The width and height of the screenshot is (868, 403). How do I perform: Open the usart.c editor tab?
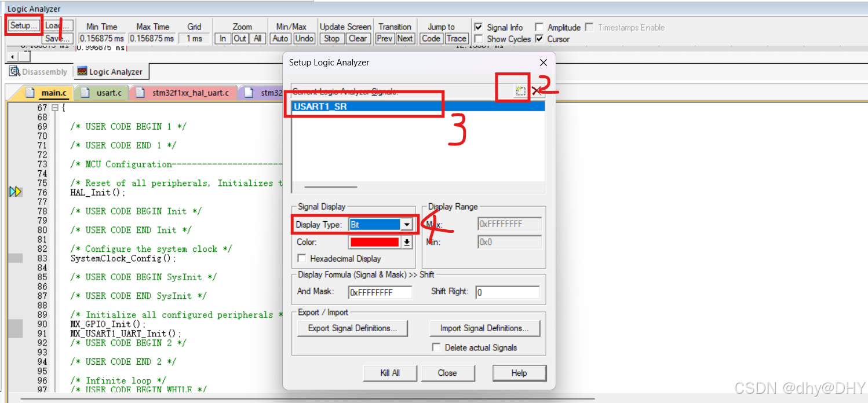(x=103, y=93)
